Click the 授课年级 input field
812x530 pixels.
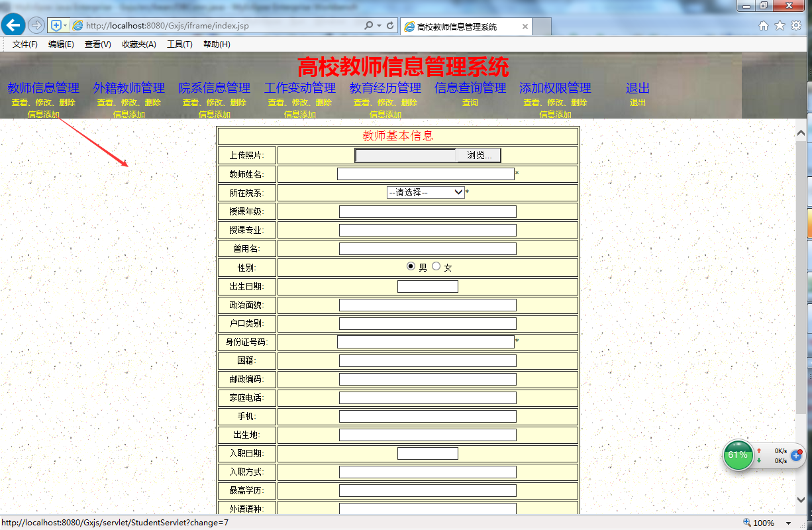[427, 211]
